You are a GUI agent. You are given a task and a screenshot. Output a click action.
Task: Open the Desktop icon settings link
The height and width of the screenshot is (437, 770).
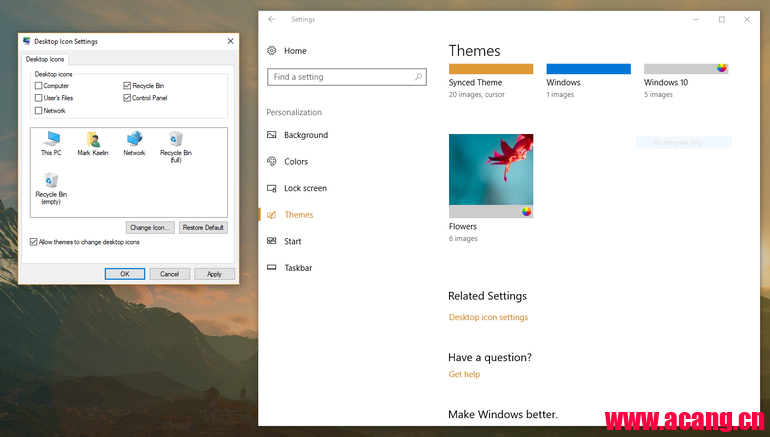click(488, 317)
